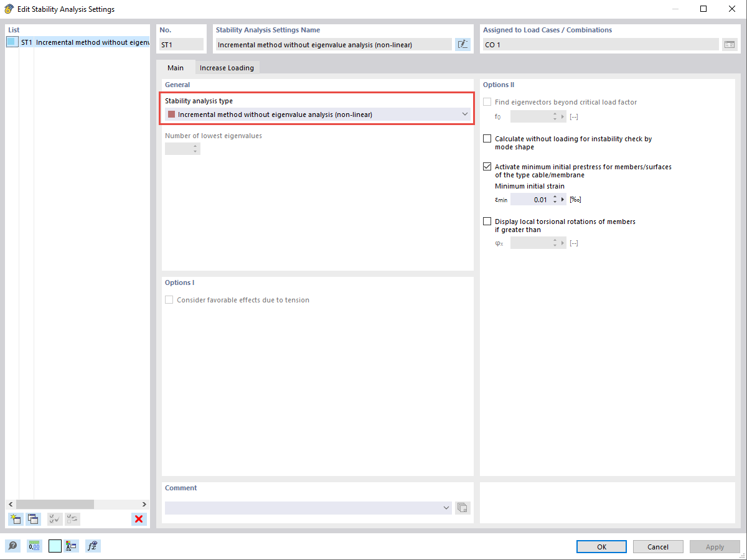Viewport: 747px width, 560px height.
Task: Open the Stability analysis type dropdown
Action: (464, 114)
